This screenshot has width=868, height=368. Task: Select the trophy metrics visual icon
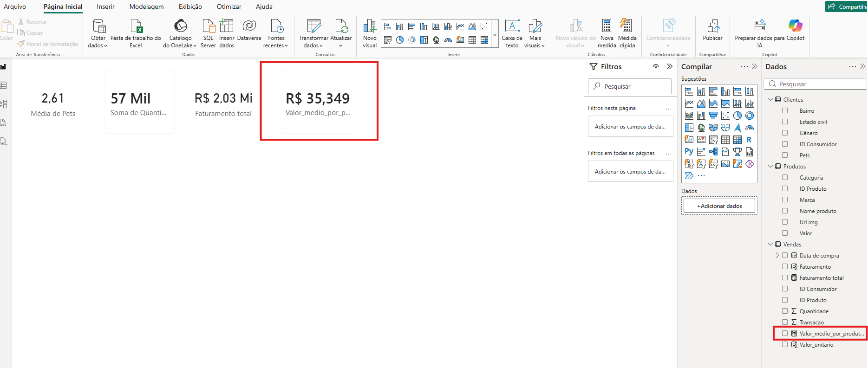(x=737, y=151)
